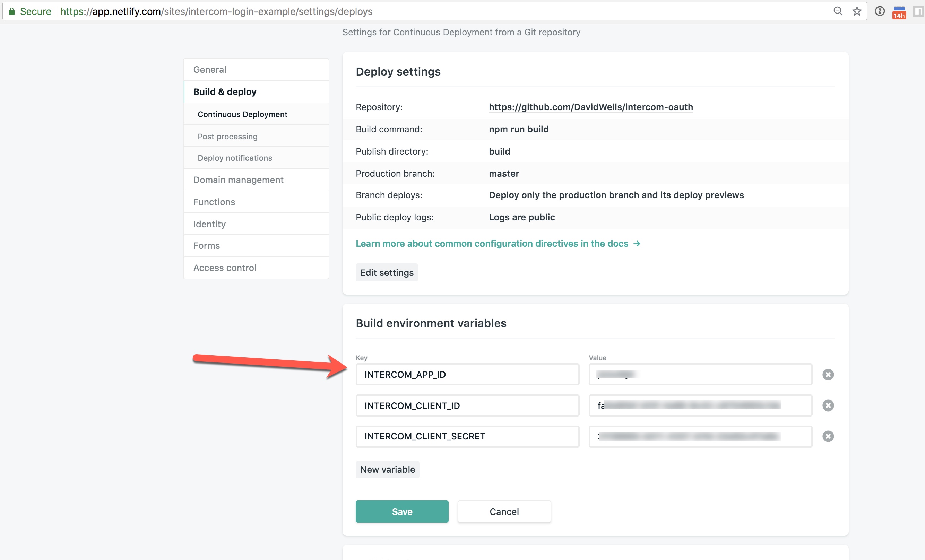
Task: Click the 'Build environment variables' heading
Action: [x=431, y=323]
